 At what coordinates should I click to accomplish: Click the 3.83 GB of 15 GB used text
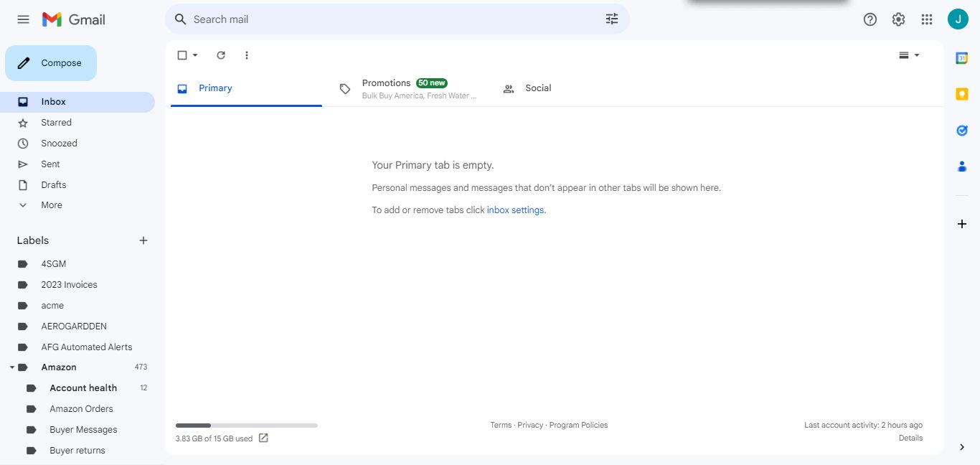[214, 438]
